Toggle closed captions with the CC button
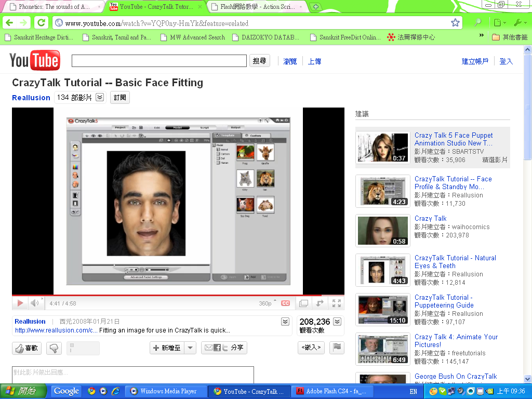Viewport: 532px width, 399px height. coord(285,303)
